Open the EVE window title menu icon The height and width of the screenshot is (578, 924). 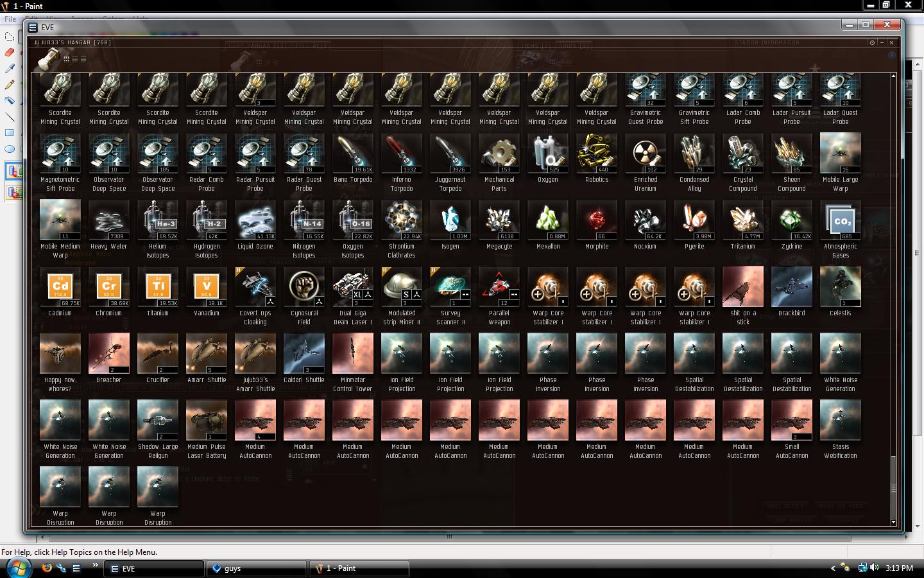click(x=33, y=28)
